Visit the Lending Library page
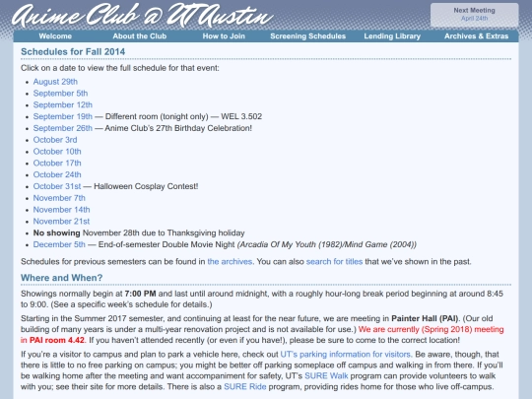532x399 pixels. coord(392,36)
